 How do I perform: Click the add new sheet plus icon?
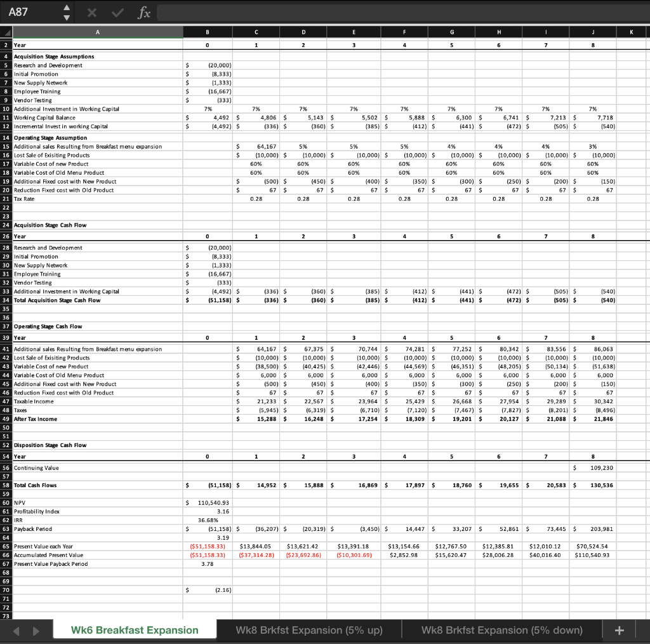619,630
